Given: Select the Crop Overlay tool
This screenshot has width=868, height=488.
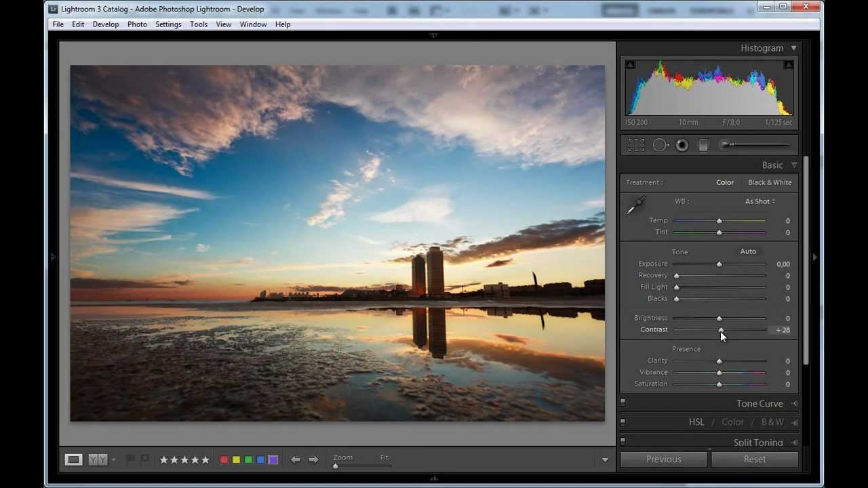Looking at the screenshot, I should (636, 145).
